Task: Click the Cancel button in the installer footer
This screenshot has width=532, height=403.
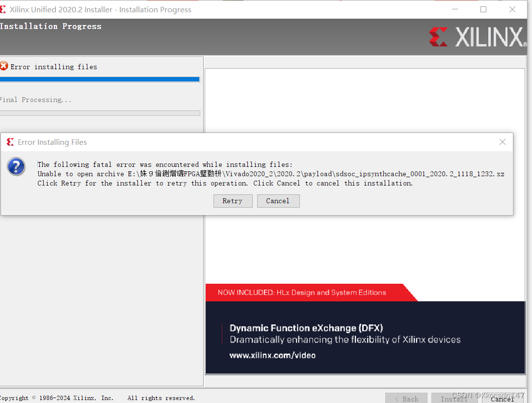Action: [x=503, y=399]
